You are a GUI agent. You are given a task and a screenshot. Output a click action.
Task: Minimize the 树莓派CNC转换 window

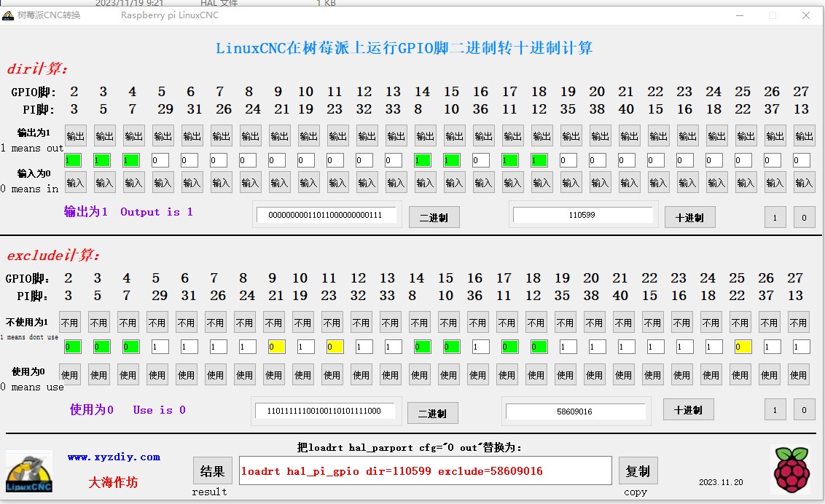click(x=740, y=16)
